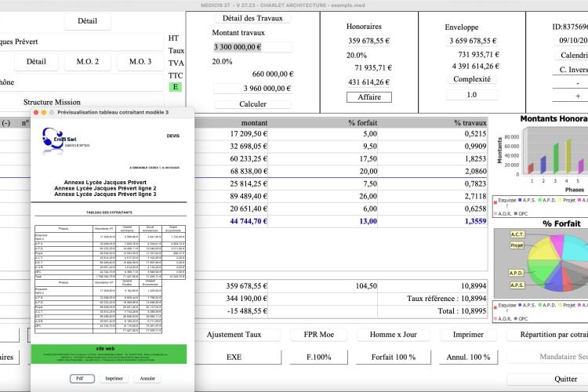Click the A.P.S. label on pie chart
This screenshot has height=392, width=588.
pos(517,285)
